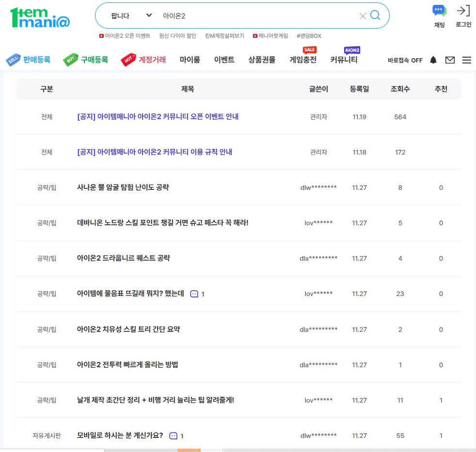Open 상품권몰 menu
476x452 pixels.
pos(262,60)
